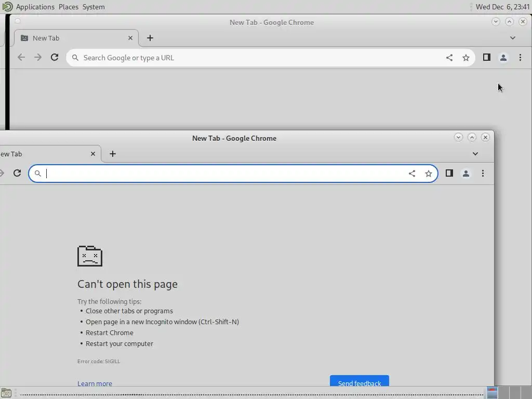Click the show desktop icon in the bottom panel
532x399 pixels.
pos(6,393)
